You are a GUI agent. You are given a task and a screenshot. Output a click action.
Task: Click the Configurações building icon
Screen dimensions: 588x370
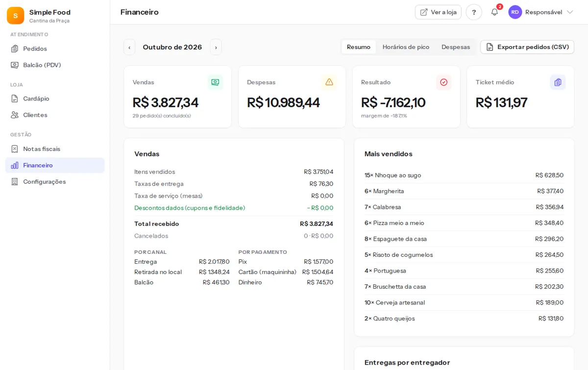pos(15,182)
